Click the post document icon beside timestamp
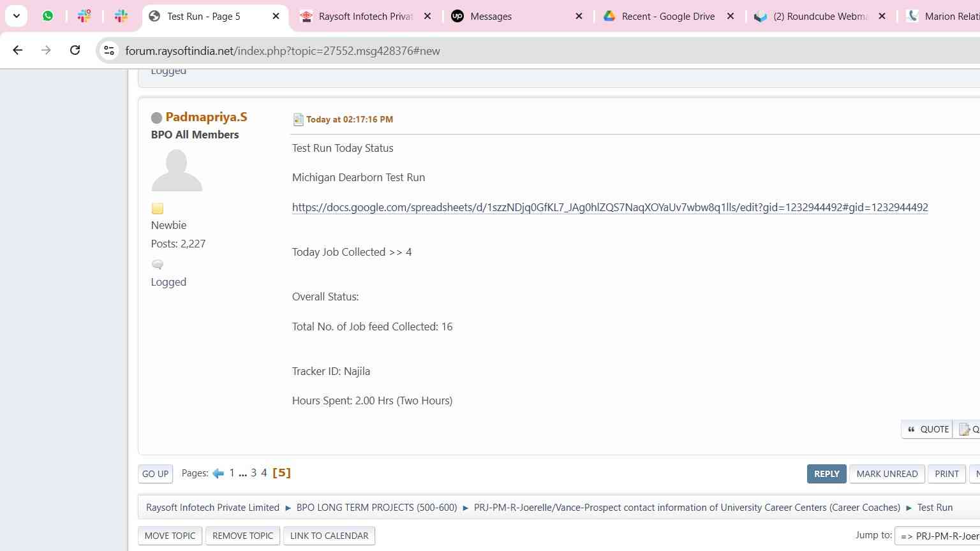980x551 pixels. [x=298, y=119]
